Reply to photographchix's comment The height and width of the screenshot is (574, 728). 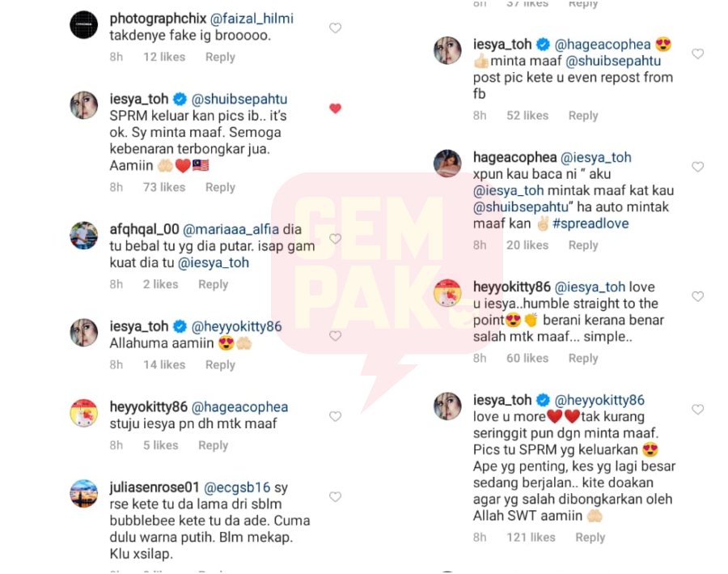coord(220,57)
